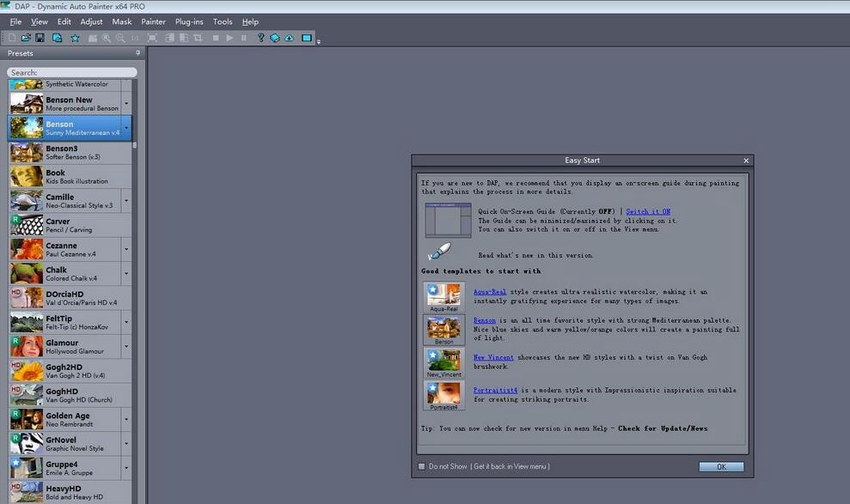Expand FeltTip preset dropdown arrow
This screenshot has width=850, height=504.
coord(126,322)
